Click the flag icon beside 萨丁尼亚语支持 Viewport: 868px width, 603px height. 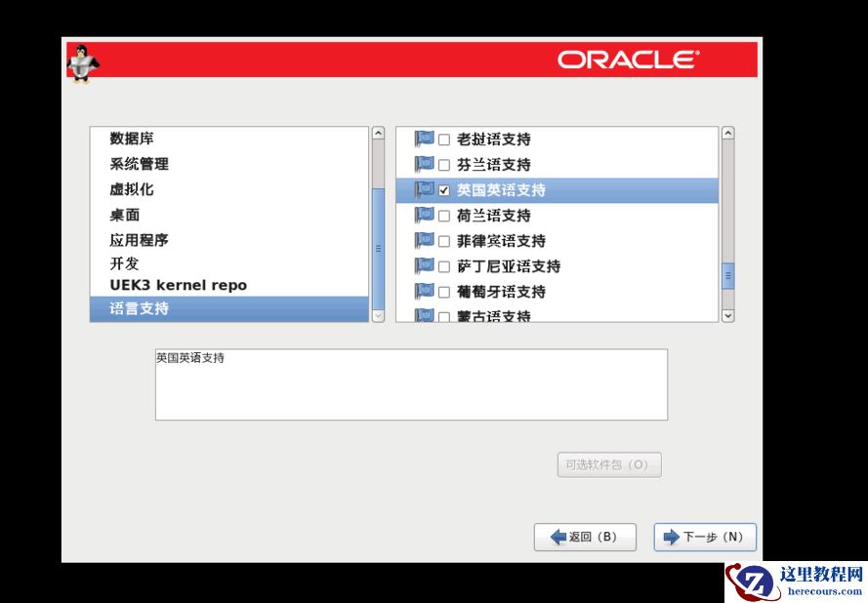(424, 265)
